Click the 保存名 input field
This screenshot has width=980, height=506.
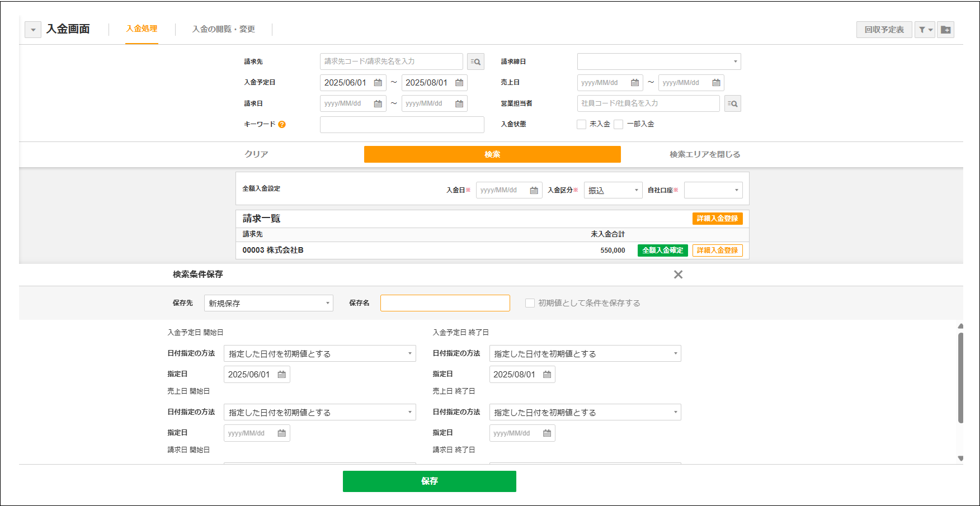445,303
